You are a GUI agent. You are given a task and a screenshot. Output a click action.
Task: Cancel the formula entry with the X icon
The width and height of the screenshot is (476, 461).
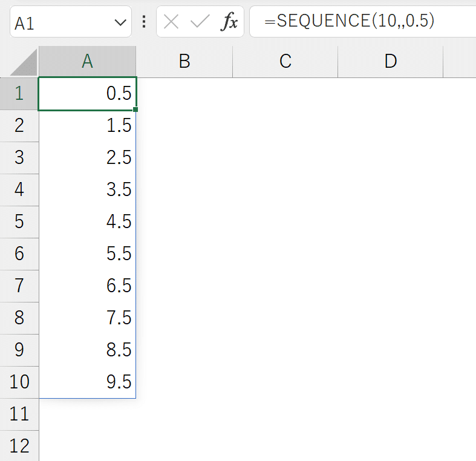171,22
